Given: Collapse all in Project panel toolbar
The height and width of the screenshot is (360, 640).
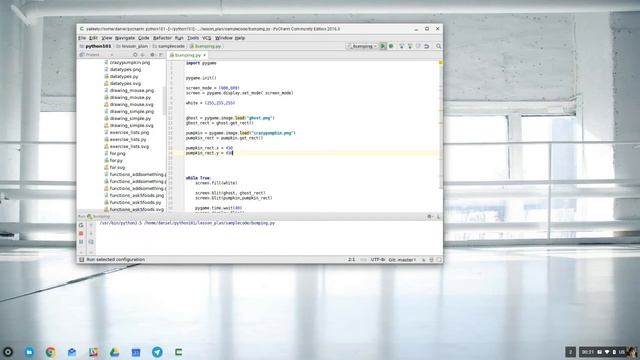Looking at the screenshot, I should point(143,55).
